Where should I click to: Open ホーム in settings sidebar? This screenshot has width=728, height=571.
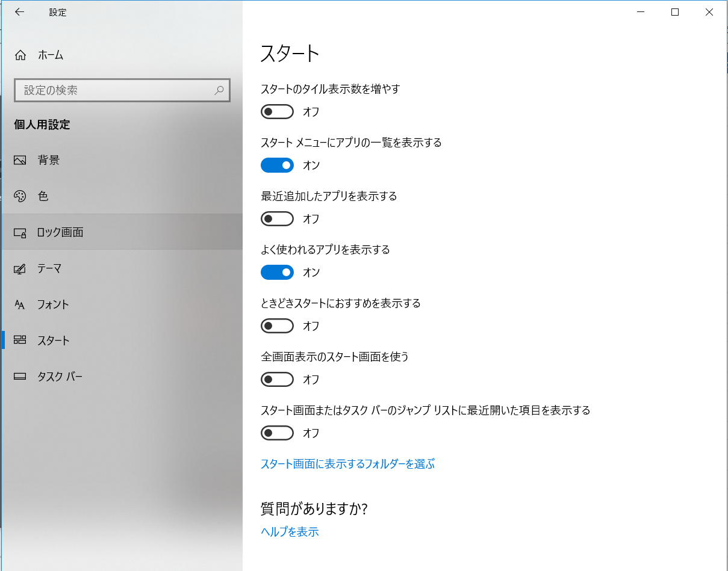[122, 55]
